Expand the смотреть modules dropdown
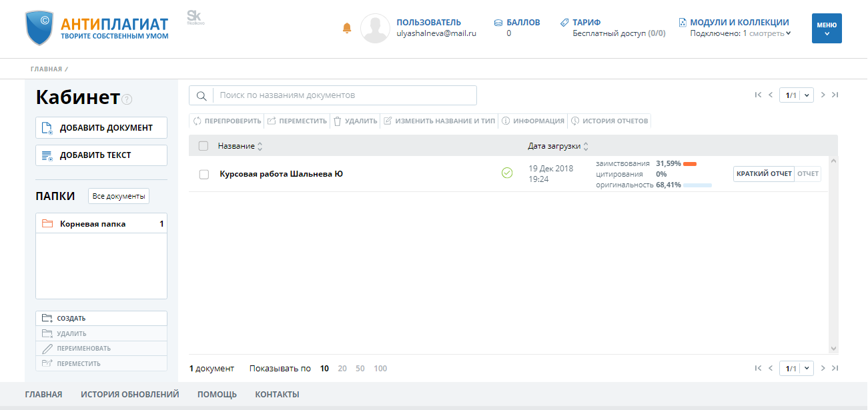 click(x=770, y=33)
